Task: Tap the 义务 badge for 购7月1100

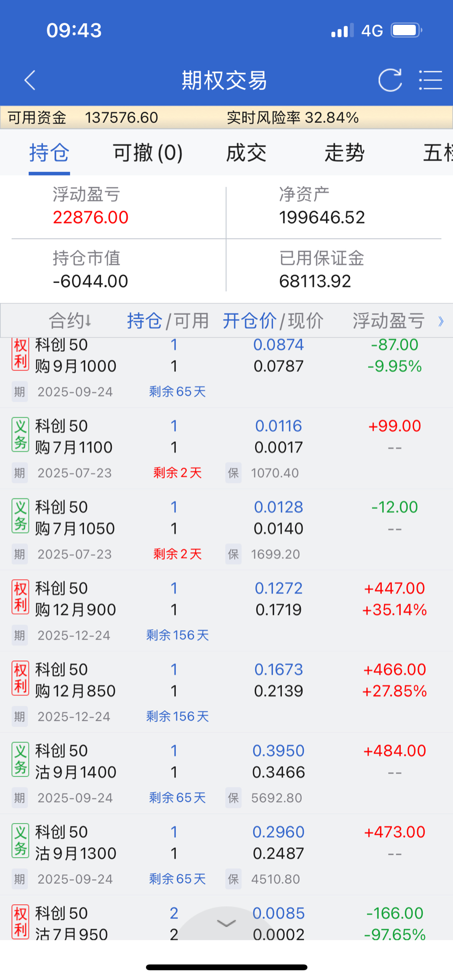Action: (20, 435)
